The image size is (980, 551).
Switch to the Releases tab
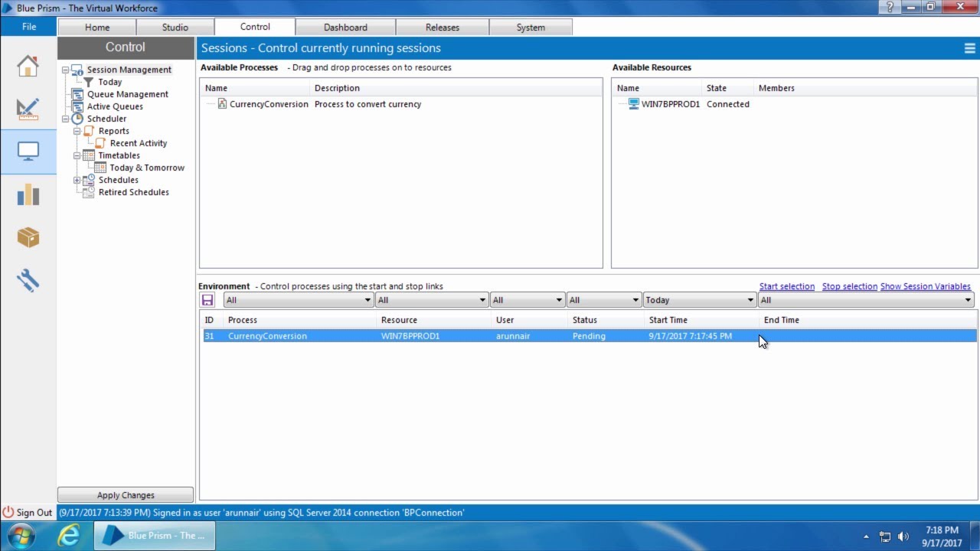tap(443, 27)
